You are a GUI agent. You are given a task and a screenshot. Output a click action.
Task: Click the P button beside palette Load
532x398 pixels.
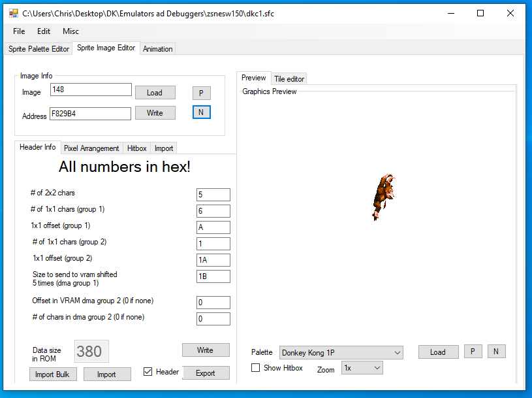pyautogui.click(x=473, y=352)
